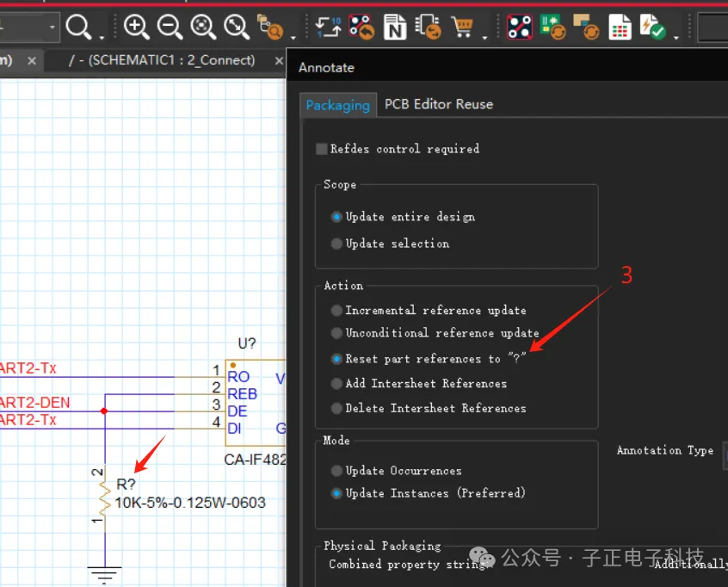
Task: Click the red-bordered PCB nodes icon
Action: coord(520,27)
